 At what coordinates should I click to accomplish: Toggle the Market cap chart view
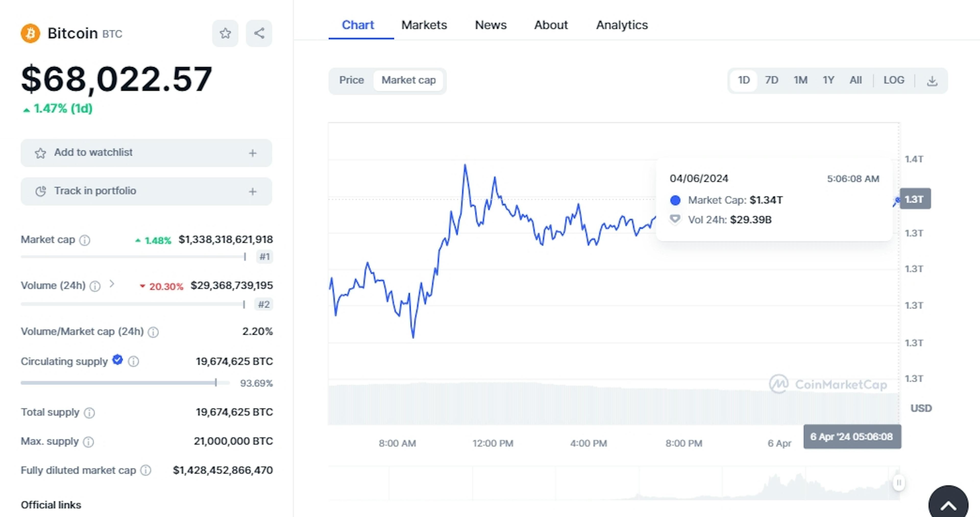(x=408, y=80)
